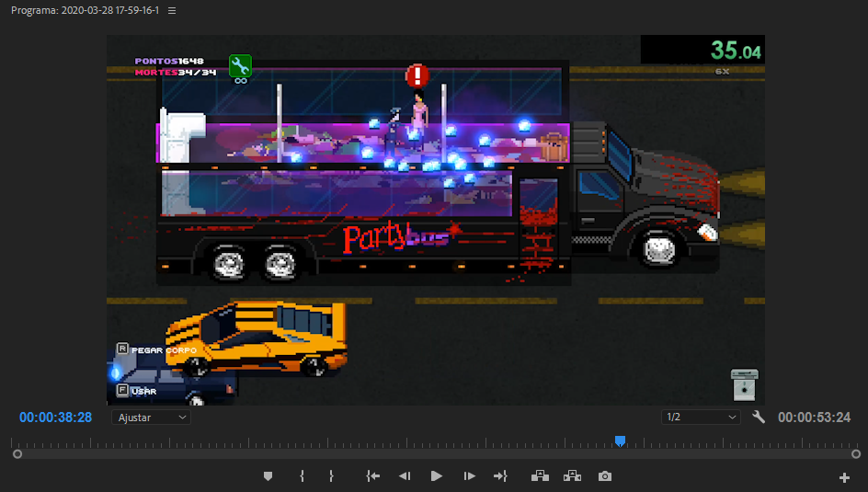This screenshot has width=868, height=492.
Task: Open the Button Editor plus icon
Action: (x=844, y=477)
